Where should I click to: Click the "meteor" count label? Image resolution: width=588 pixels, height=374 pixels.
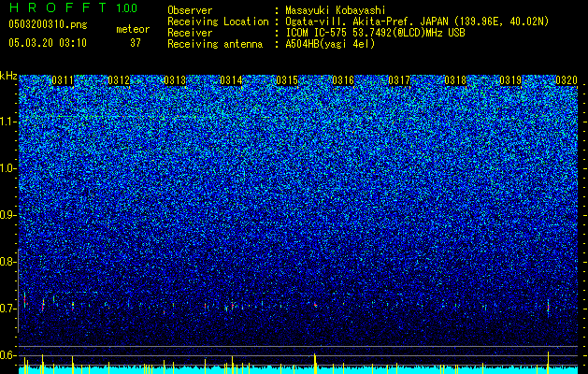point(133,29)
